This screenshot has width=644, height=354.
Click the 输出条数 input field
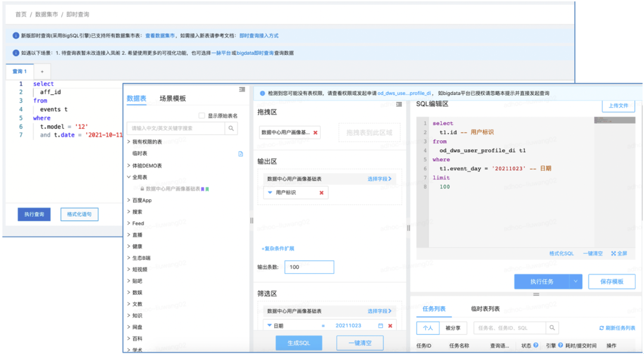pos(309,267)
